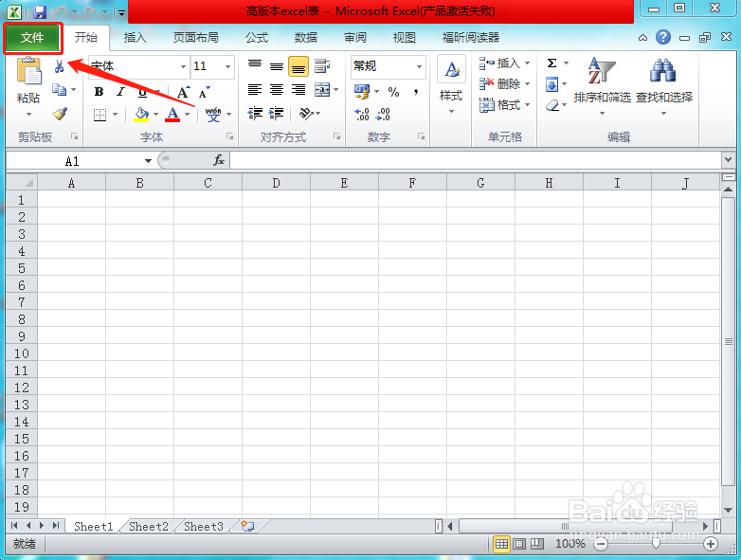This screenshot has width=741, height=560.
Task: Toggle Top Align vertical alignment
Action: click(255, 66)
